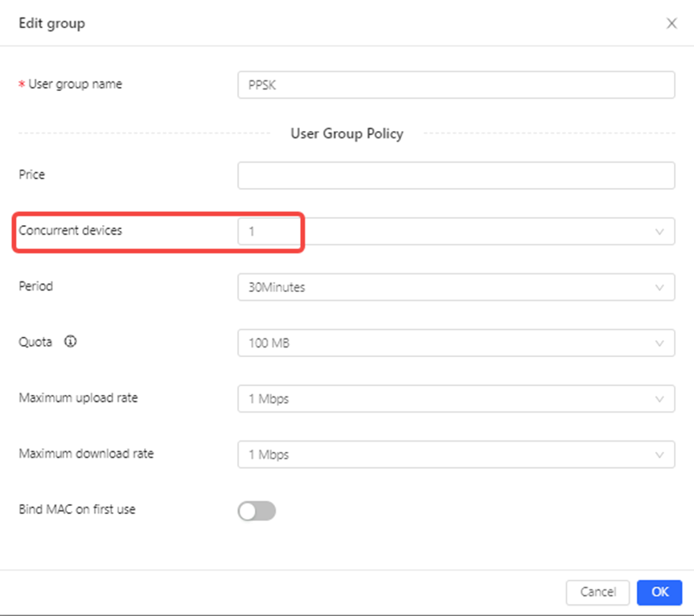Open the Quota dropdown showing 100 MB
The height and width of the screenshot is (616, 694).
click(456, 343)
